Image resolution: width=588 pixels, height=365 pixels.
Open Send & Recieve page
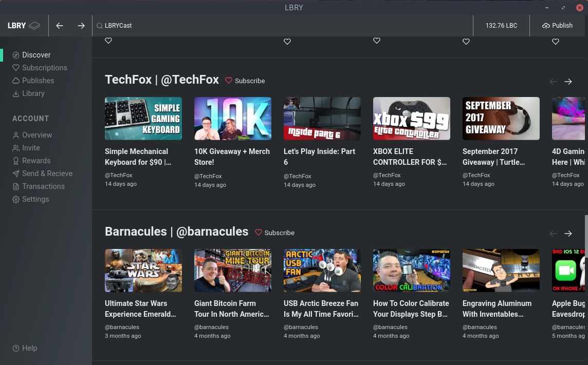pos(47,174)
